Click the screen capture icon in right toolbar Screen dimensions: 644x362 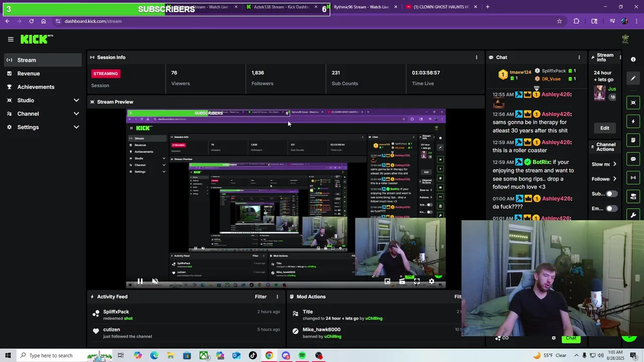click(x=633, y=103)
